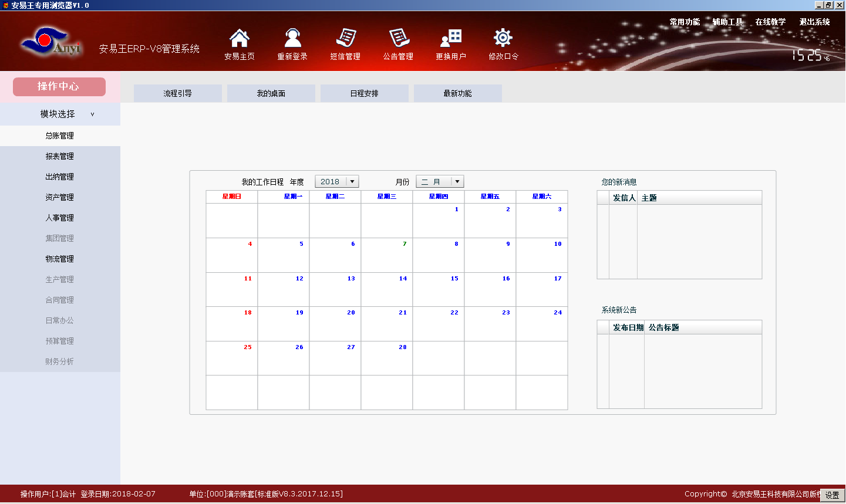Select 集团管理 in the sidebar
This screenshot has width=846, height=504.
60,238
